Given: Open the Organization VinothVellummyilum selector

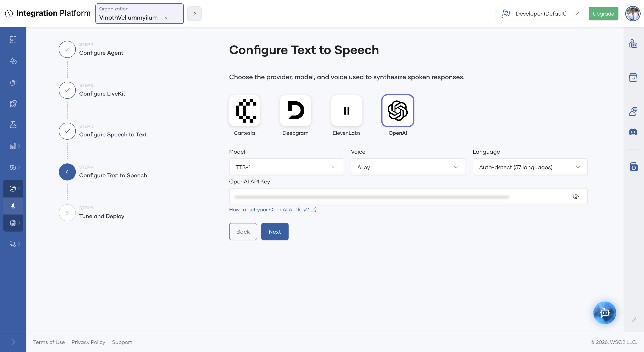Looking at the screenshot, I should [139, 13].
